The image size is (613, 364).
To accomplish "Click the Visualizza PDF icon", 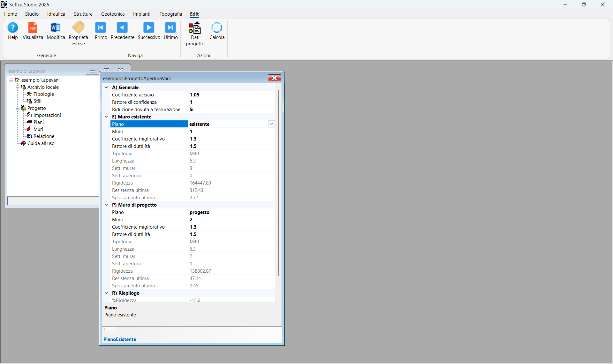I will pos(33,31).
